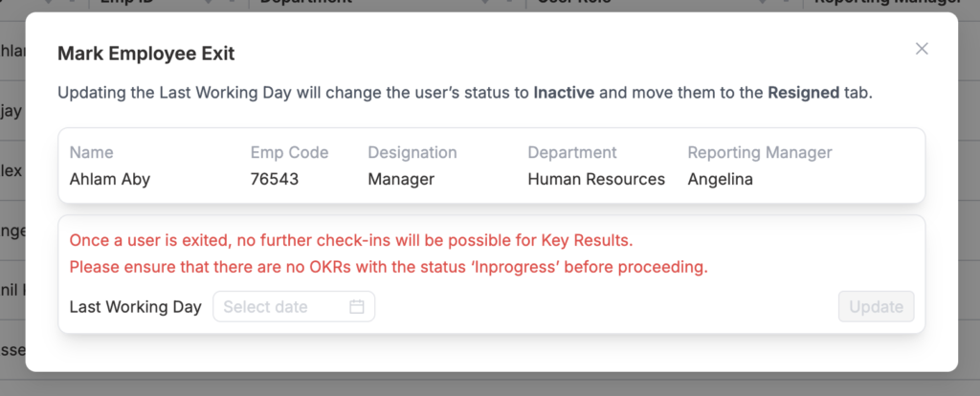
Task: Click the Key Results check-ins warning line
Action: click(351, 240)
